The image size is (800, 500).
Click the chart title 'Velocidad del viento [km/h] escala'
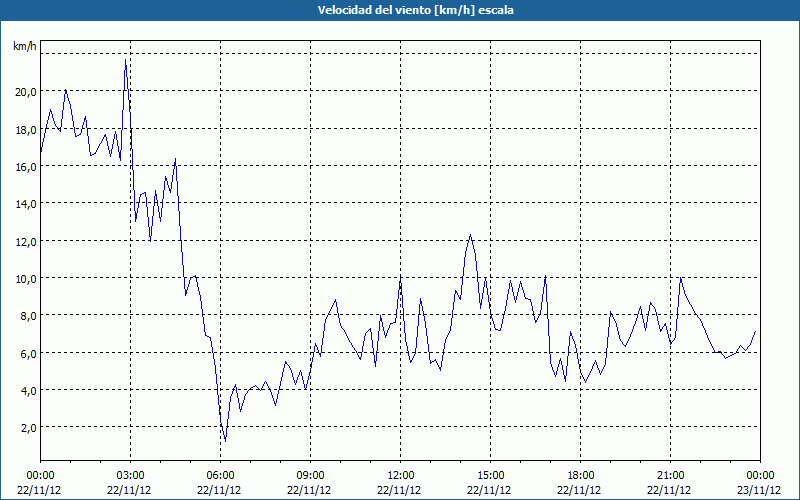click(x=415, y=10)
